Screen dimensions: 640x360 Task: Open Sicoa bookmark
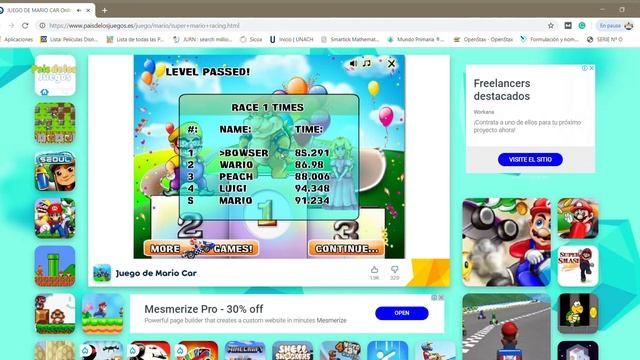click(251, 39)
